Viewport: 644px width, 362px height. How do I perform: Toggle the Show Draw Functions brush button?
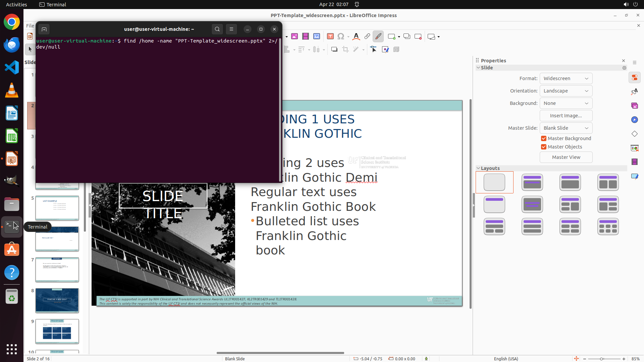click(378, 37)
